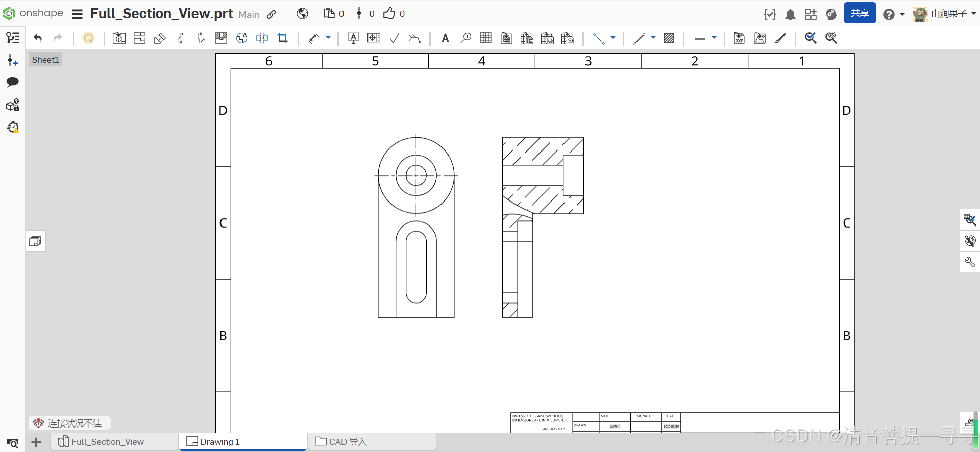
Task: Open the line style dropdown arrow
Action: point(714,38)
